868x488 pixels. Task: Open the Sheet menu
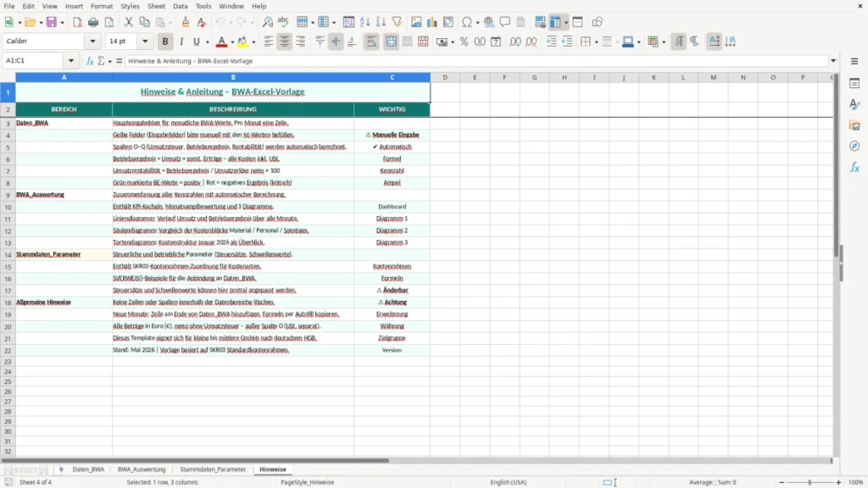coord(156,6)
